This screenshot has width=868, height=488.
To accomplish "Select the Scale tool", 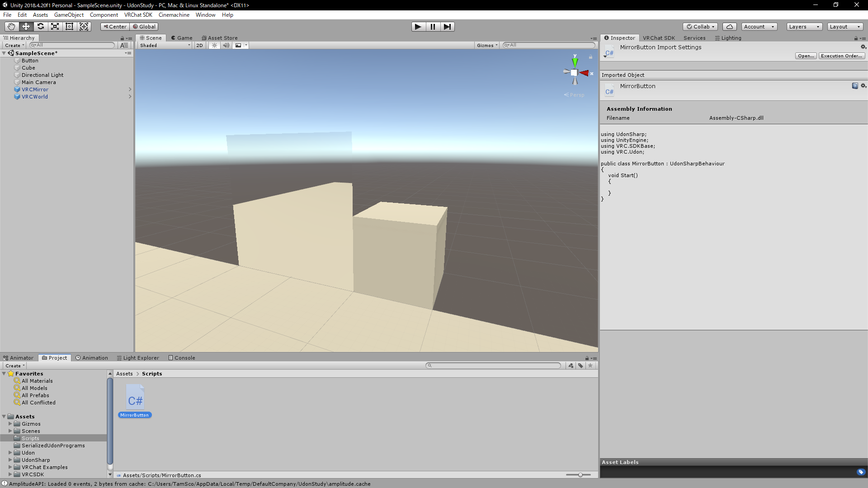I will pyautogui.click(x=55, y=27).
